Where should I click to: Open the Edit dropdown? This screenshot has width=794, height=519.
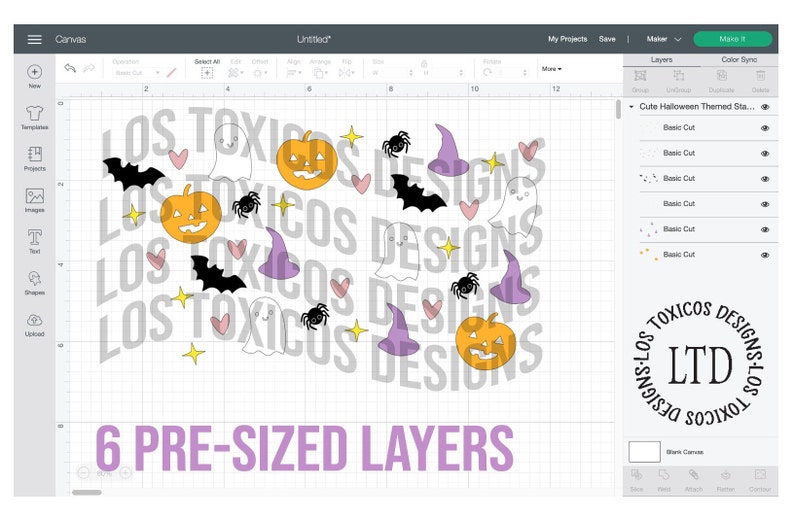pyautogui.click(x=235, y=73)
